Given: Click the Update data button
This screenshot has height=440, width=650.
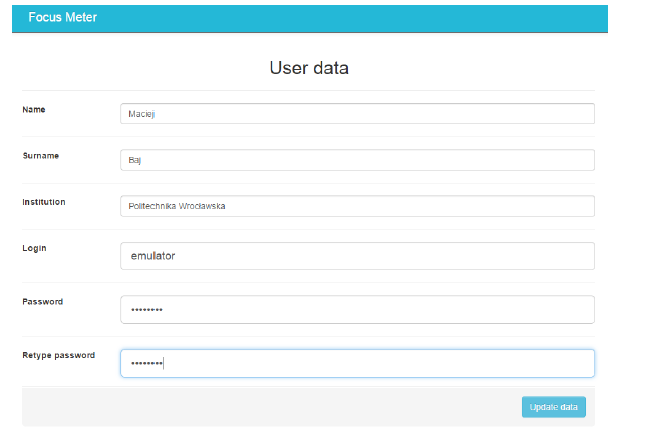Looking at the screenshot, I should [554, 407].
